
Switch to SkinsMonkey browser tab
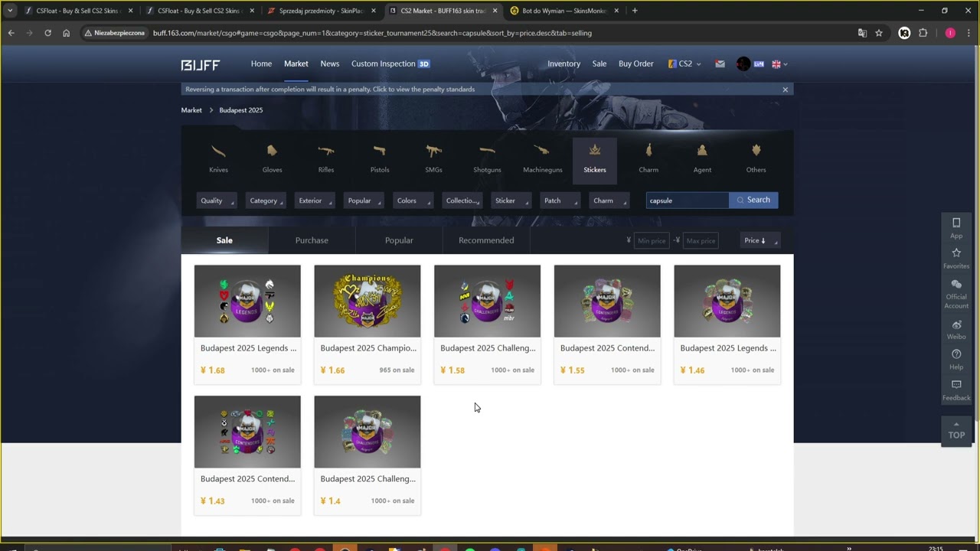point(564,11)
